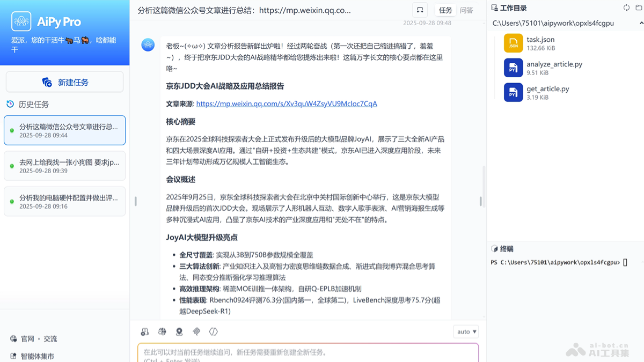Viewport: 644px width, 362px height.
Task: Switch to the 问答 tab
Action: (x=467, y=10)
